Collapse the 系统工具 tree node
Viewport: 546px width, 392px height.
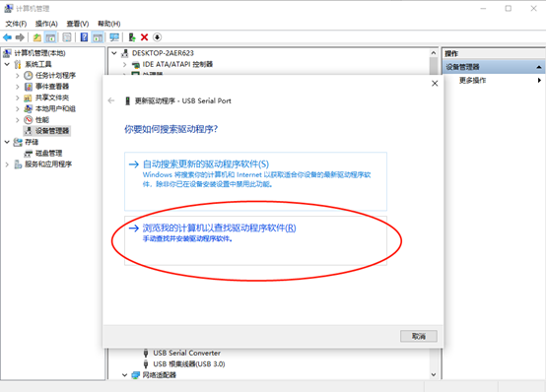coord(7,64)
